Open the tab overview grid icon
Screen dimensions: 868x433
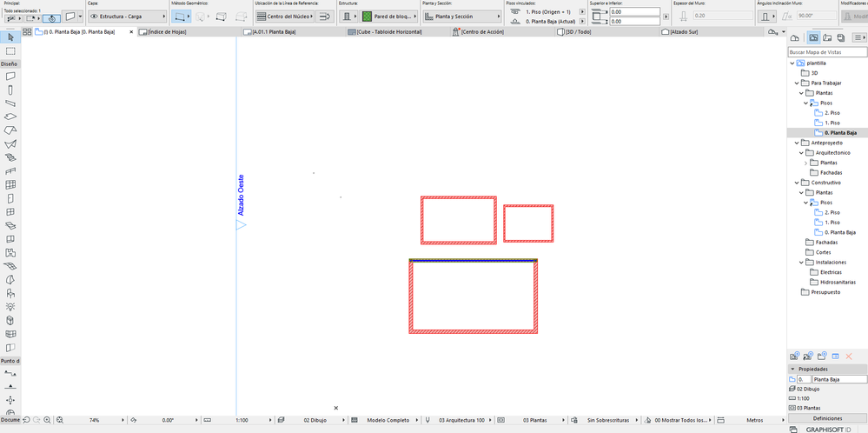coord(27,32)
